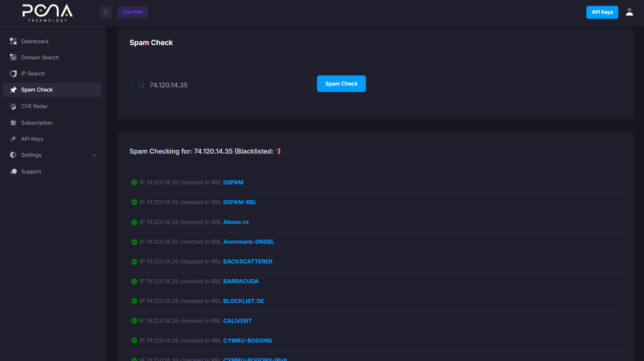Go to Domain Search page
644x361 pixels.
point(52,57)
